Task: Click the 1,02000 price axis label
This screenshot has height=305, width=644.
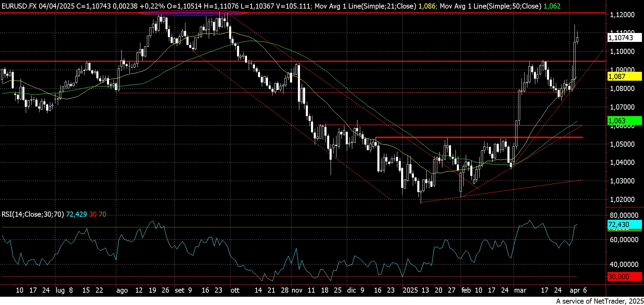Action: tap(622, 200)
